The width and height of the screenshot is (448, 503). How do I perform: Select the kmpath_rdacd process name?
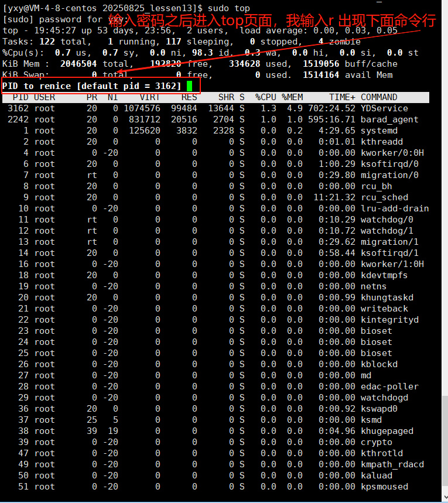click(392, 464)
